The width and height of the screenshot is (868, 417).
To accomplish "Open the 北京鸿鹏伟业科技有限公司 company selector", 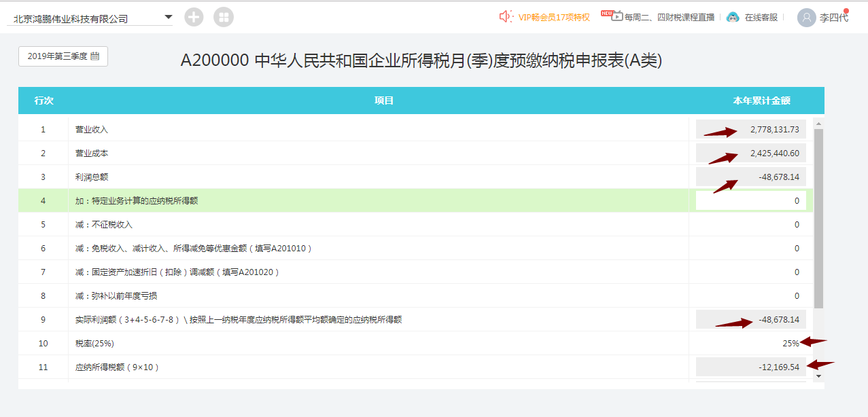I will [71, 18].
